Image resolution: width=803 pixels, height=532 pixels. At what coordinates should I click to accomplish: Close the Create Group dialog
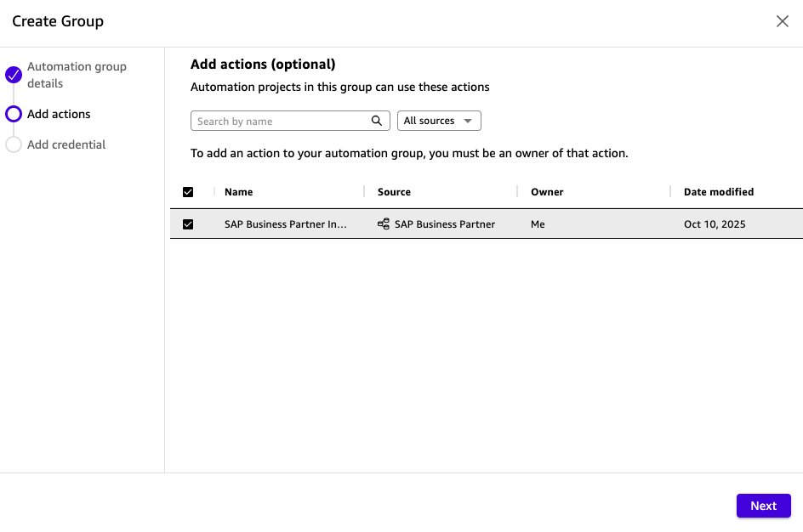[782, 21]
